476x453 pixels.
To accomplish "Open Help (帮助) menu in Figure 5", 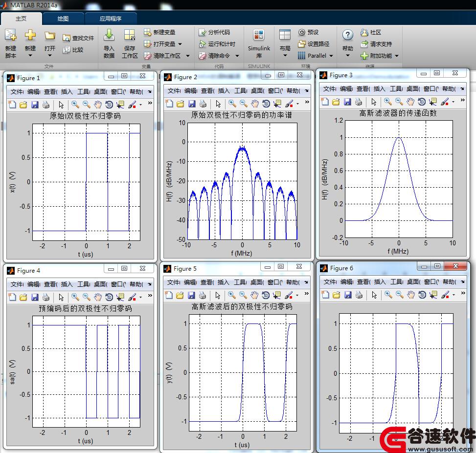I will (293, 282).
